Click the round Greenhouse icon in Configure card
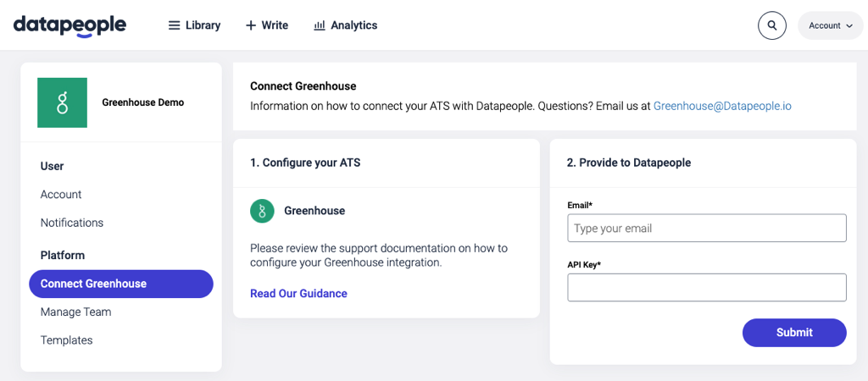Image resolution: width=868 pixels, height=381 pixels. [263, 211]
